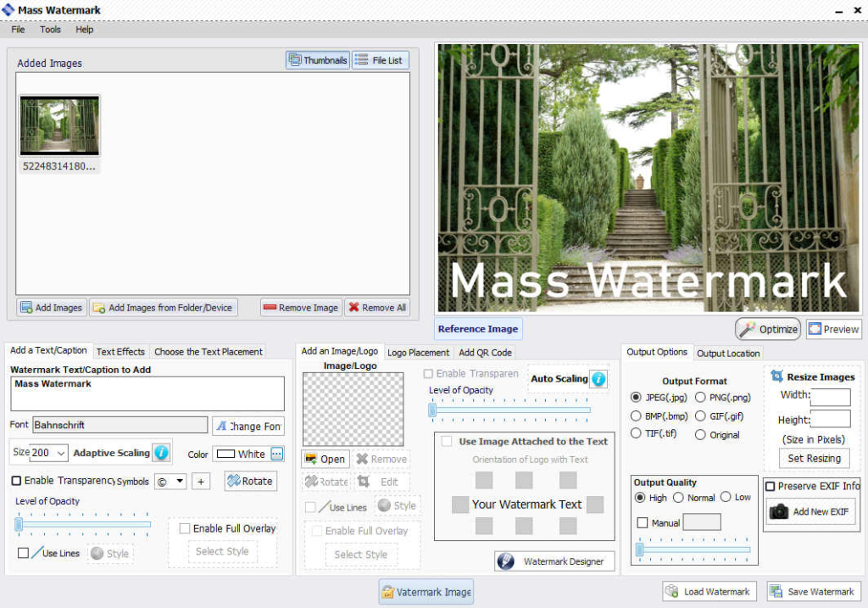Click Set Resizing button

(x=815, y=459)
